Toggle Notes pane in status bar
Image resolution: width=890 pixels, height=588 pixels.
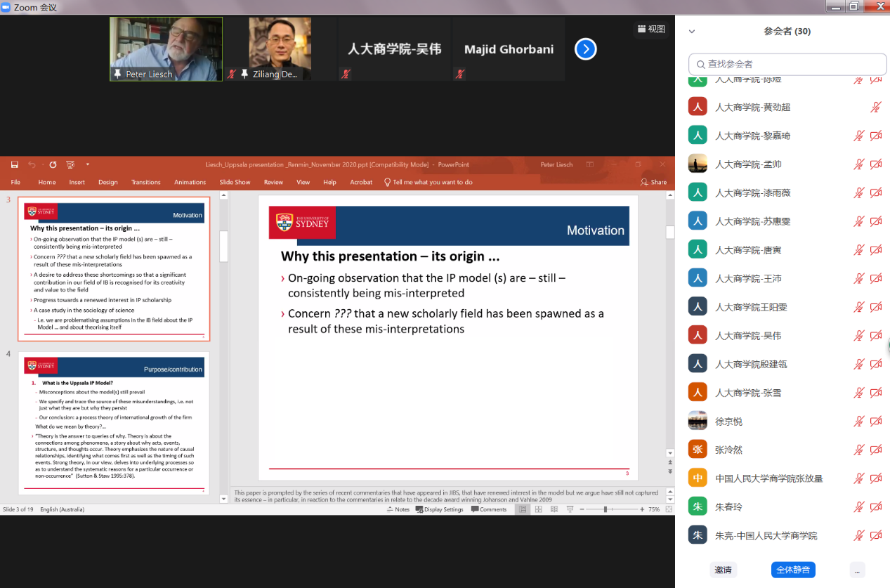pos(398,509)
